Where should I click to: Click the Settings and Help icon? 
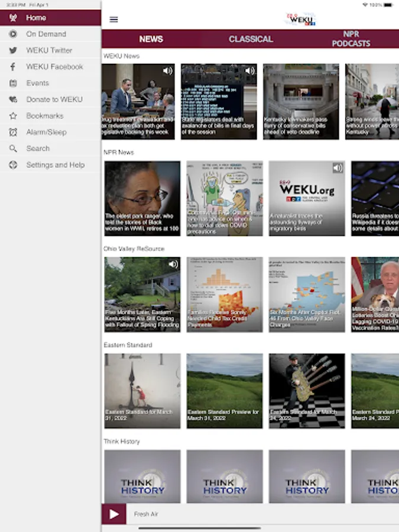[x=13, y=165]
